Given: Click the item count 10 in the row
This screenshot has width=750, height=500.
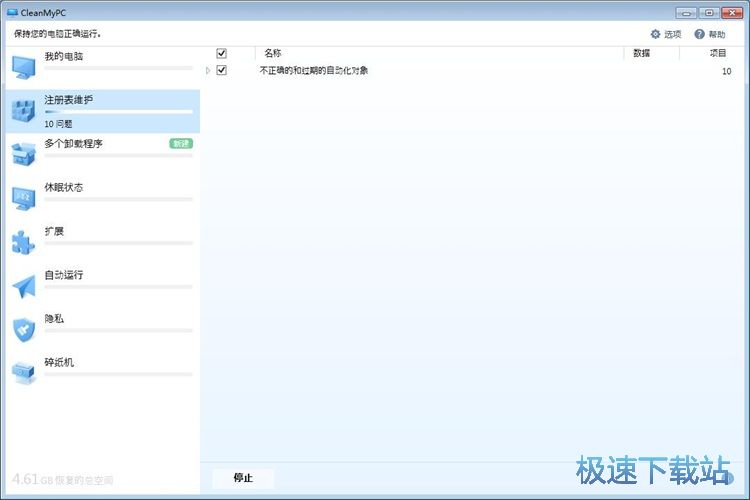Looking at the screenshot, I should click(x=727, y=71).
